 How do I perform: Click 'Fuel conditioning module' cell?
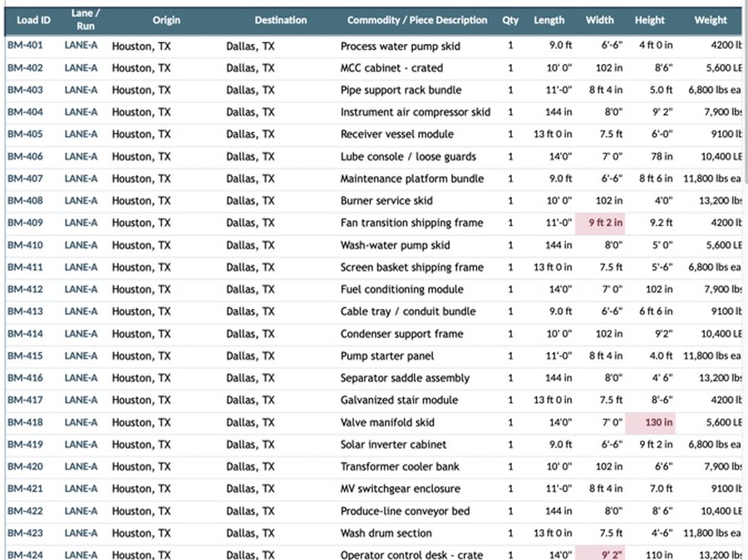(401, 289)
